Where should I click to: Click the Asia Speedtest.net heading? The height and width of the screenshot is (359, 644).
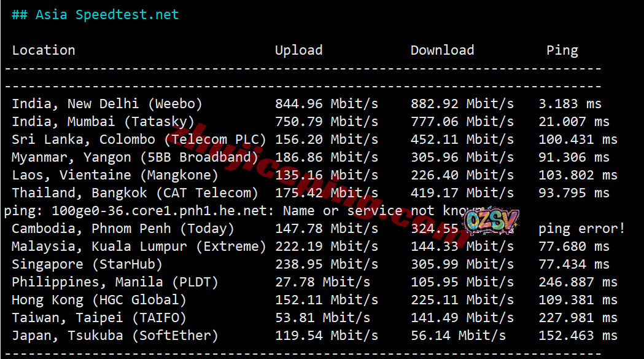[x=95, y=15]
